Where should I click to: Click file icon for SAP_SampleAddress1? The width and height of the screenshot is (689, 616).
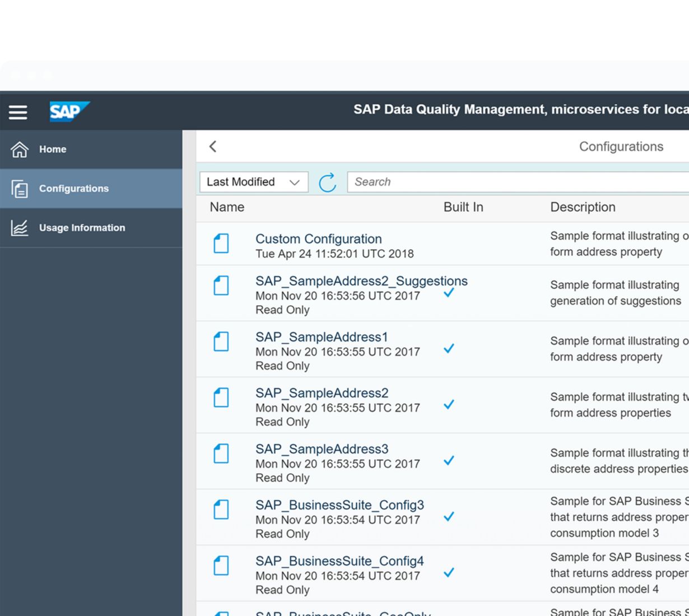coord(221,342)
